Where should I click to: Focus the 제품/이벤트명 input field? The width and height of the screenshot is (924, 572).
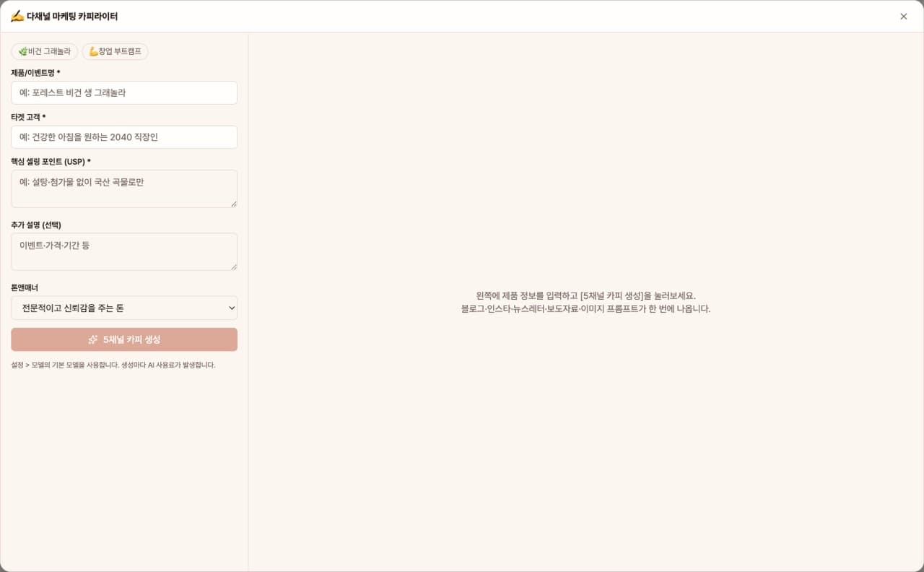coord(124,92)
